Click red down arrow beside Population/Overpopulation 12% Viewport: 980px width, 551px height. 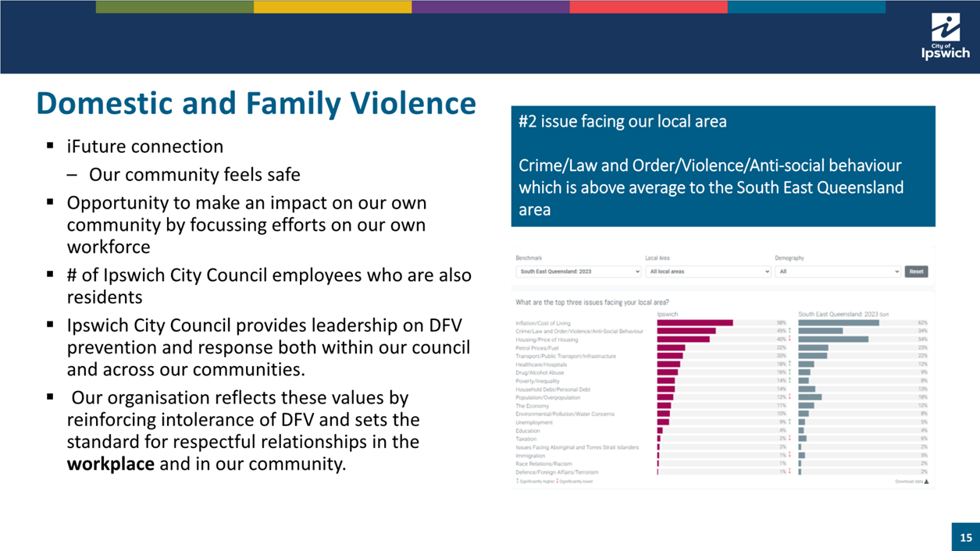[789, 397]
